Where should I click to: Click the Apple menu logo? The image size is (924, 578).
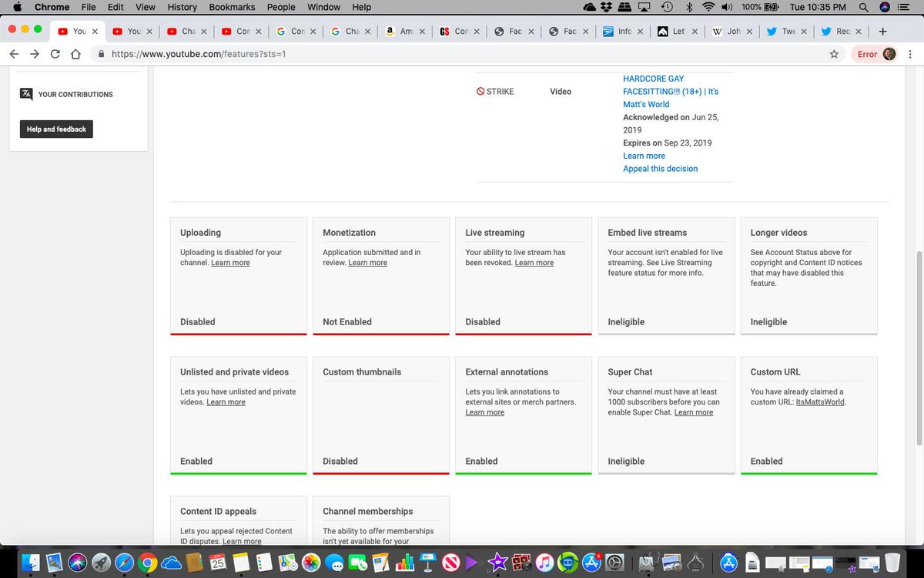[17, 7]
